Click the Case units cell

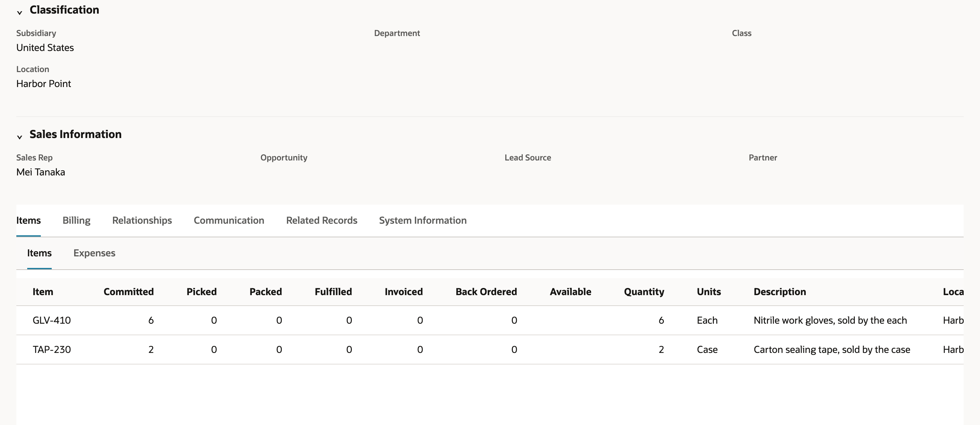tap(707, 350)
